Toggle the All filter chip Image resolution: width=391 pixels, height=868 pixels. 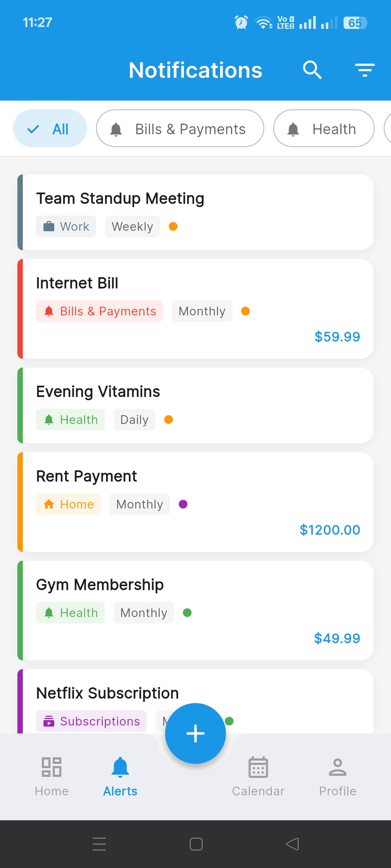(50, 129)
